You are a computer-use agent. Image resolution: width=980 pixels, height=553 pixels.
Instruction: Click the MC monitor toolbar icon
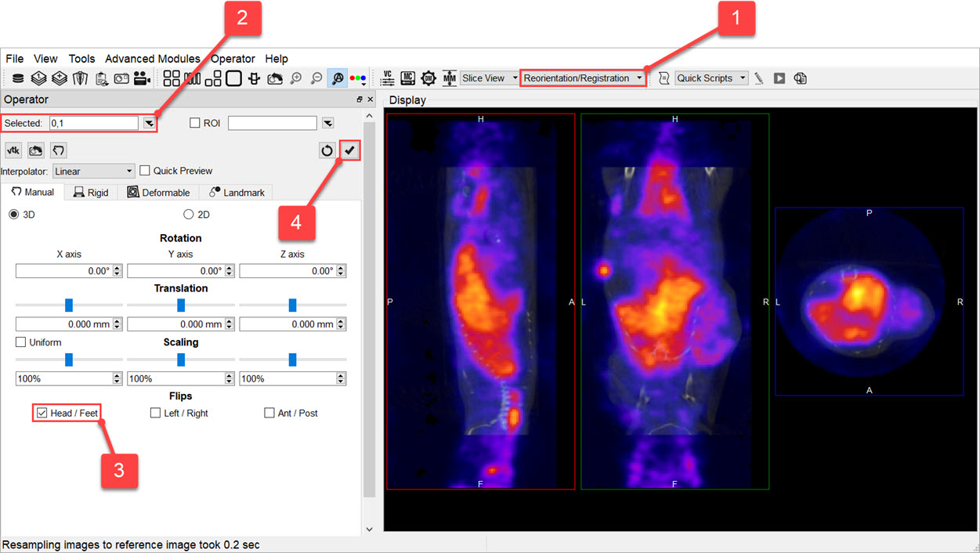click(407, 78)
